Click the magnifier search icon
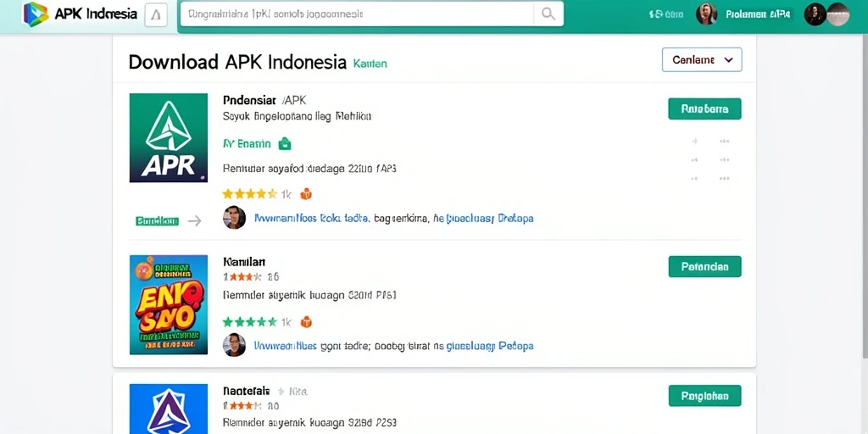Screen dimensions: 868x434 [548, 14]
